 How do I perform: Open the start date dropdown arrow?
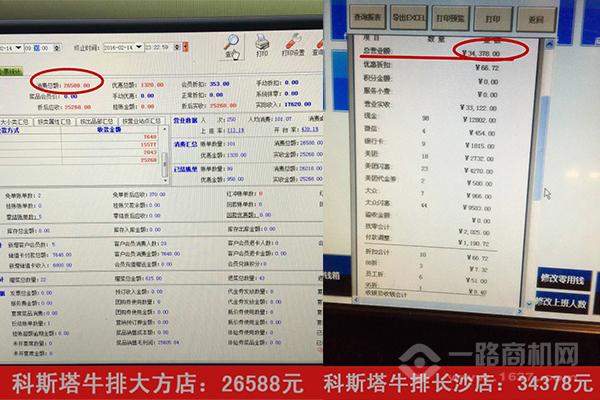(x=18, y=47)
